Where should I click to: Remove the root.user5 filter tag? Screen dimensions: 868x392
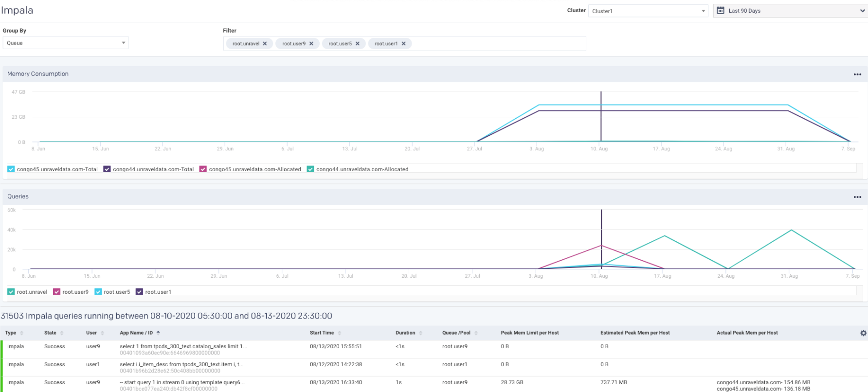pyautogui.click(x=358, y=44)
